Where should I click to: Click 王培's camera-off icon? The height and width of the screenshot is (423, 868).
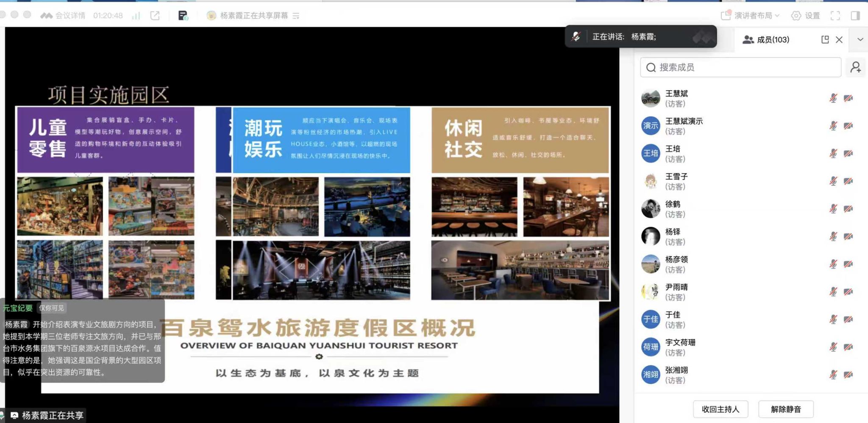(x=848, y=153)
